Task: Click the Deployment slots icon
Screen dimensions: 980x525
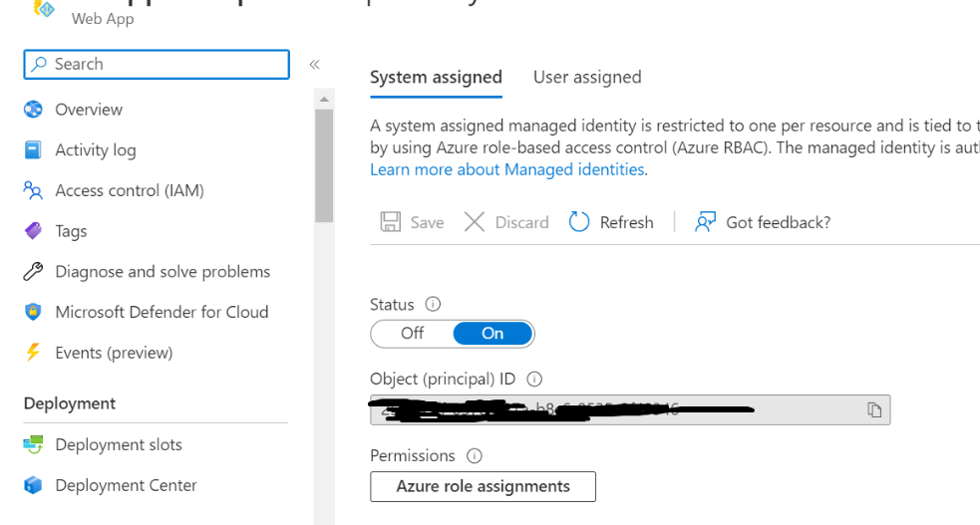Action: [33, 444]
